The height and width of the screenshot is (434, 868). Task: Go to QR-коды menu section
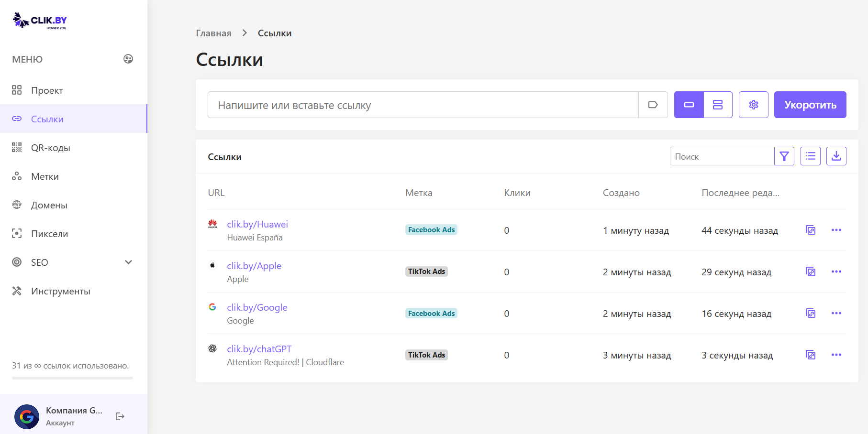click(50, 148)
